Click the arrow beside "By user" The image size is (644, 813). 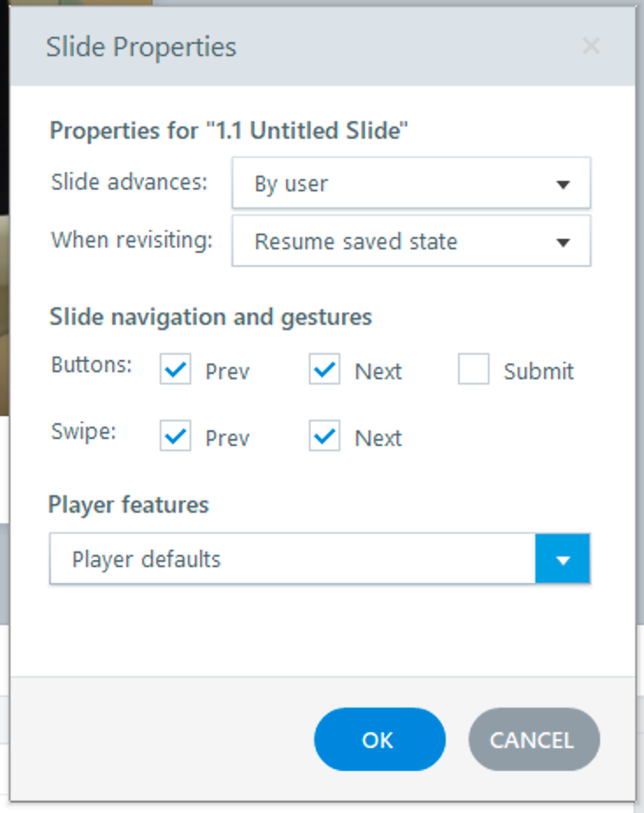point(563,184)
